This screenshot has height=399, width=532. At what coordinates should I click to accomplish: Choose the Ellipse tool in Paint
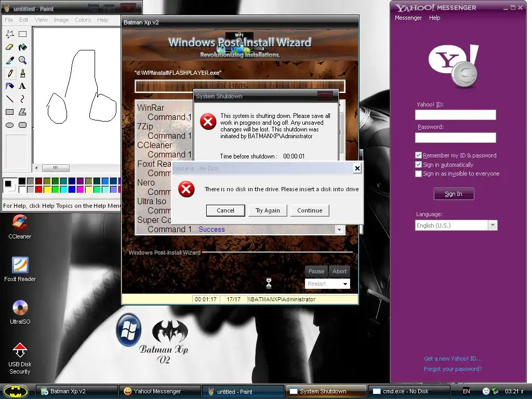click(10, 125)
